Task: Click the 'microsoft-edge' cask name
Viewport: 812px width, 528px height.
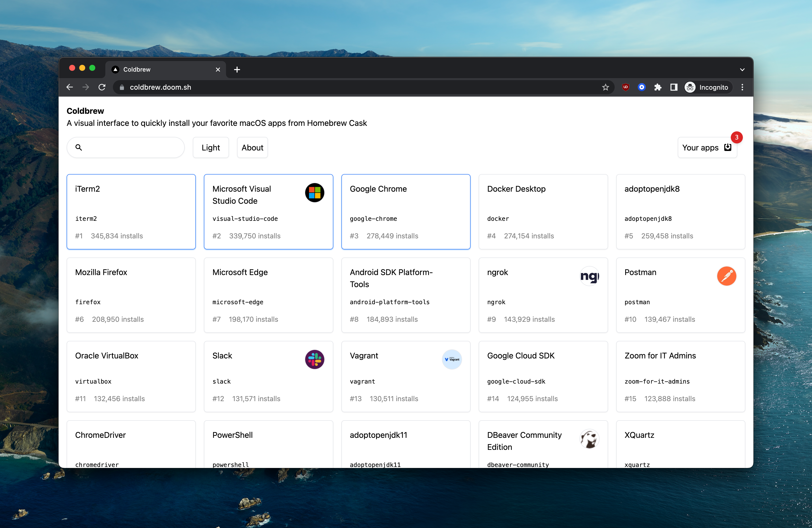Action: click(238, 302)
